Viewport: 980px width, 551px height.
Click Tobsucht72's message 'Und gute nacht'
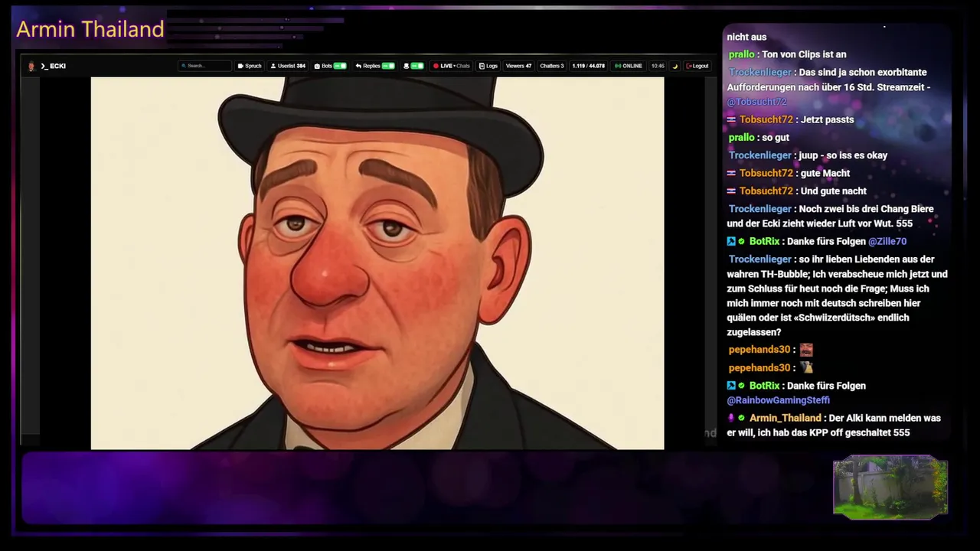(x=834, y=191)
